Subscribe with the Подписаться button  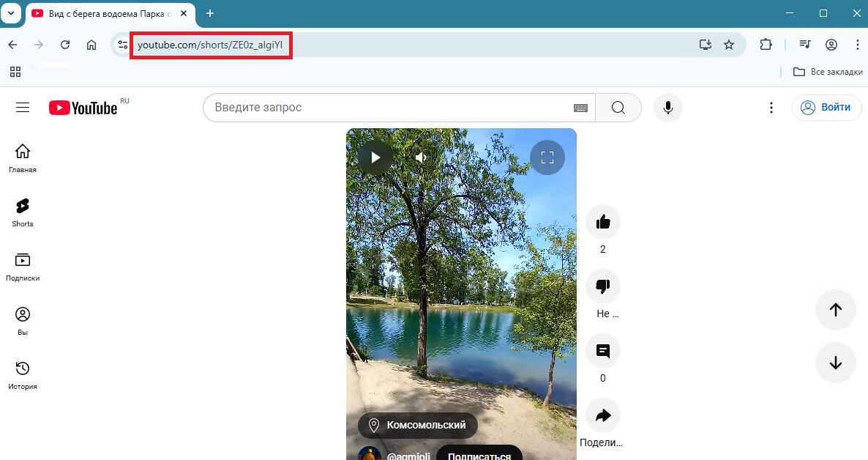click(x=479, y=454)
